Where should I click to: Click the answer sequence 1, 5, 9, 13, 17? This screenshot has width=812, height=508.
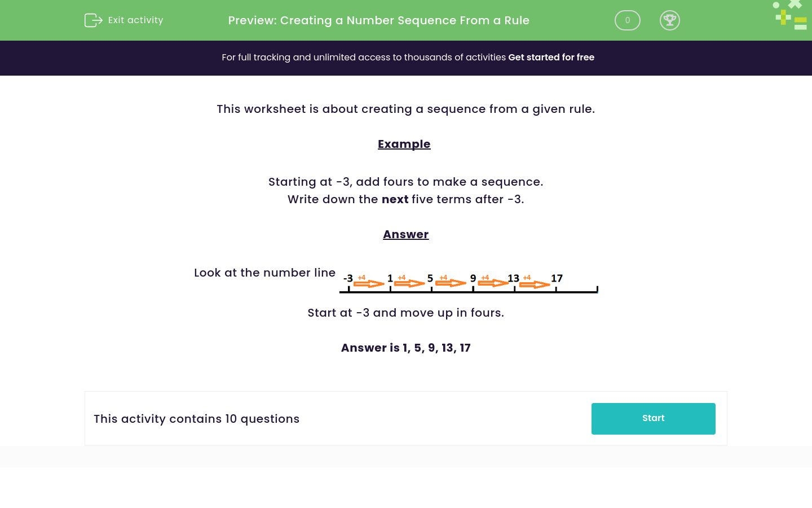406,348
